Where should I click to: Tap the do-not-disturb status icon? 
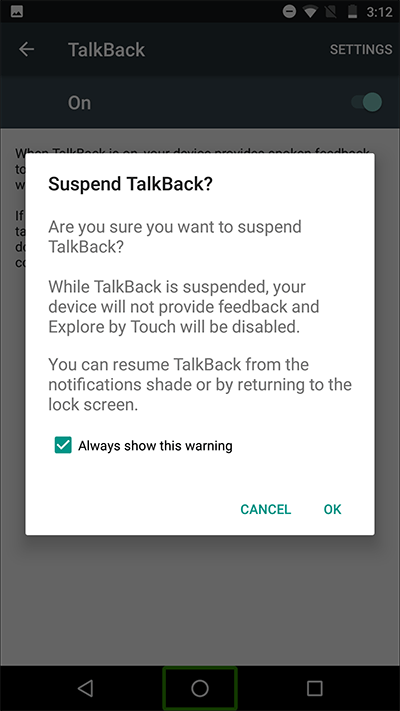(289, 11)
